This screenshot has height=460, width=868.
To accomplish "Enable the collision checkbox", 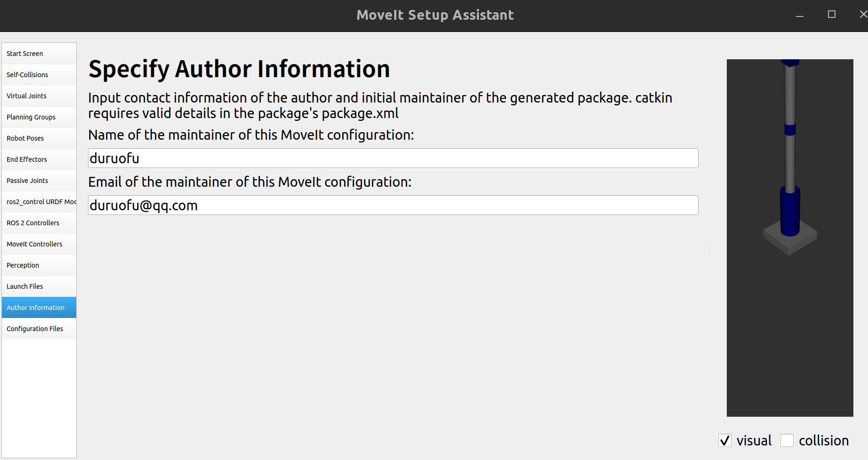I will coord(787,441).
